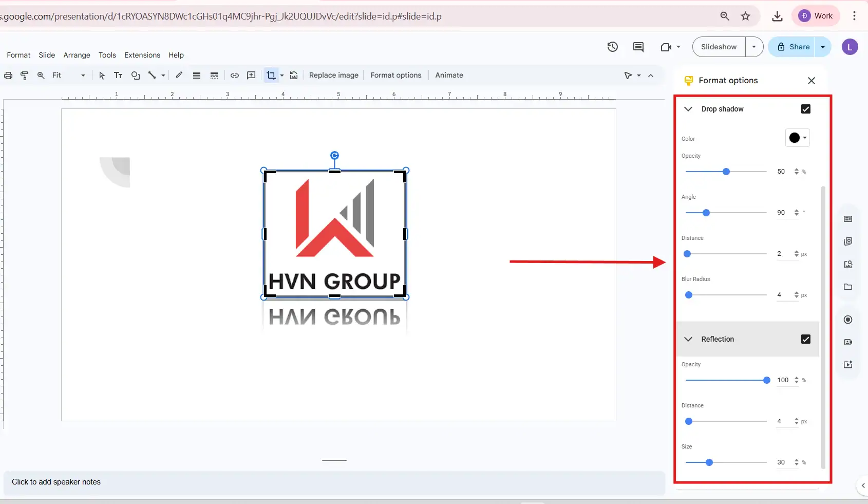Click the Blur Radius value field
The height and width of the screenshot is (504, 868).
[x=784, y=295]
